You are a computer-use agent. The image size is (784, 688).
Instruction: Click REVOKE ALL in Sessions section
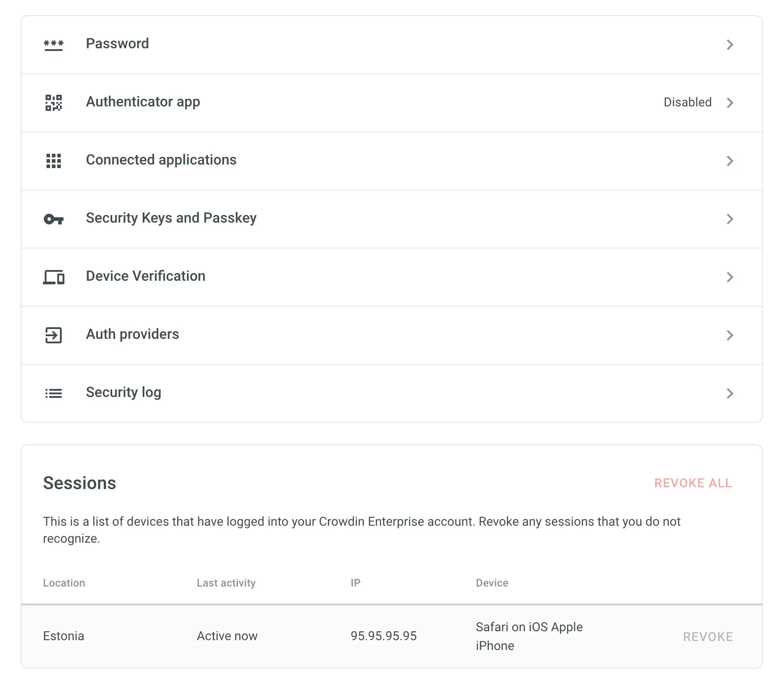[x=693, y=483]
